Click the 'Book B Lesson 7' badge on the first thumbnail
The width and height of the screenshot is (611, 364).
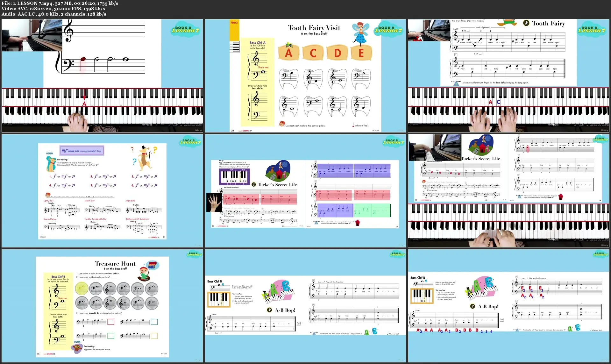tap(185, 29)
